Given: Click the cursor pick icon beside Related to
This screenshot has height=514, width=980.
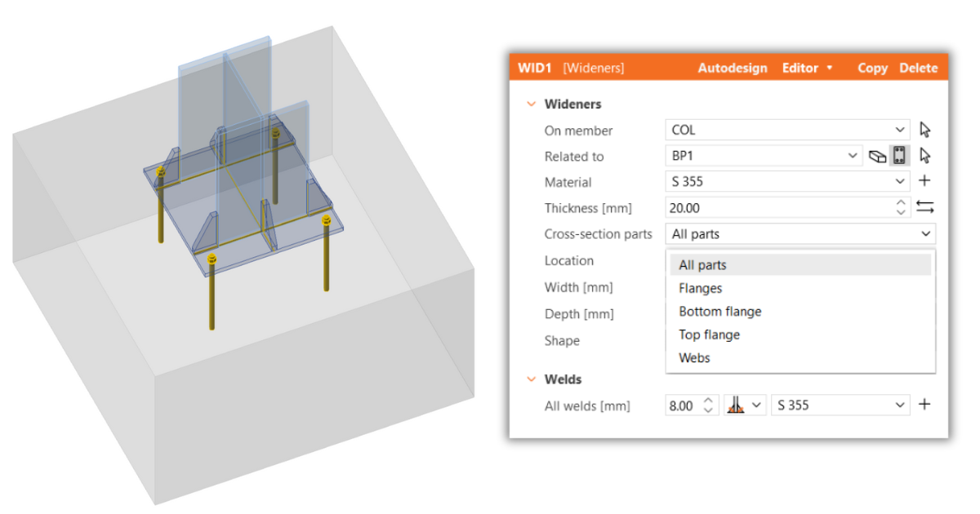Looking at the screenshot, I should coord(924,156).
